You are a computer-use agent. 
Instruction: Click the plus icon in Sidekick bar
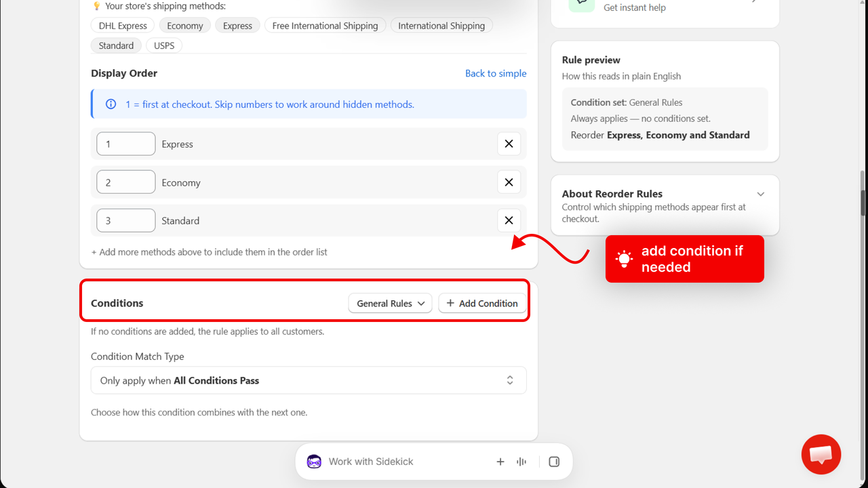coord(500,462)
